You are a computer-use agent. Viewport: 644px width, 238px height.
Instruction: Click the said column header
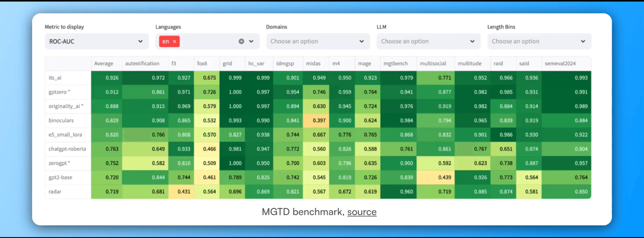(x=529, y=63)
